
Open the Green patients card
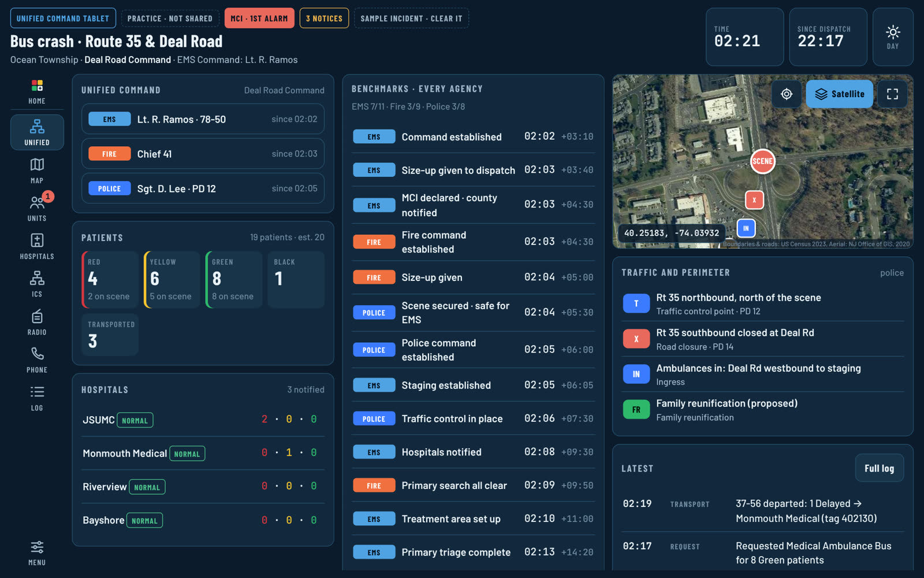pos(234,280)
